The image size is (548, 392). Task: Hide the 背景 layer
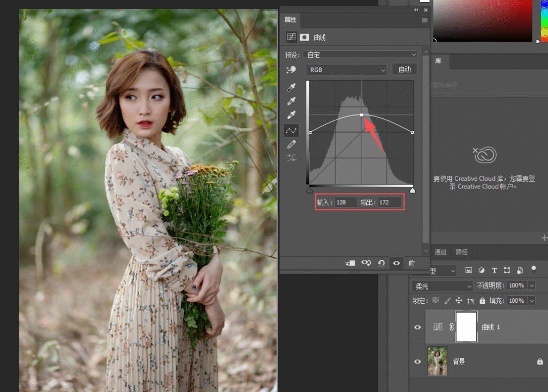[x=417, y=362]
